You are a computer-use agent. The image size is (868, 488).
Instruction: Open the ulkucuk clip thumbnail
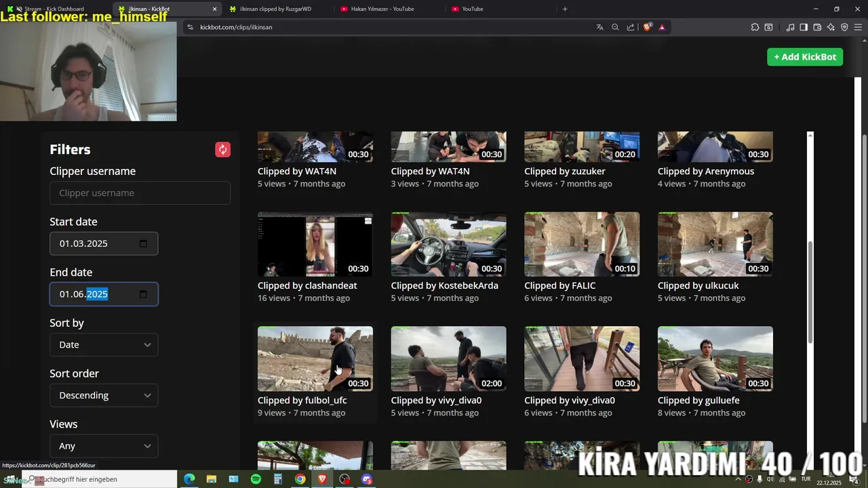click(x=715, y=244)
